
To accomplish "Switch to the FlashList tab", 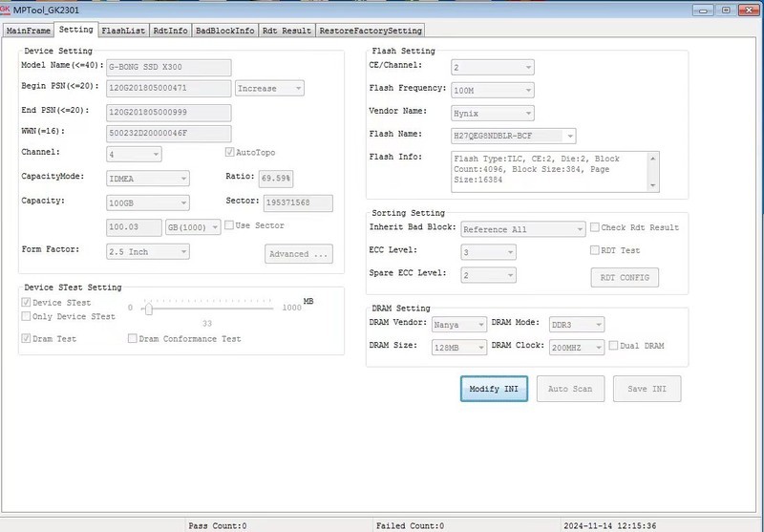I will click(123, 31).
